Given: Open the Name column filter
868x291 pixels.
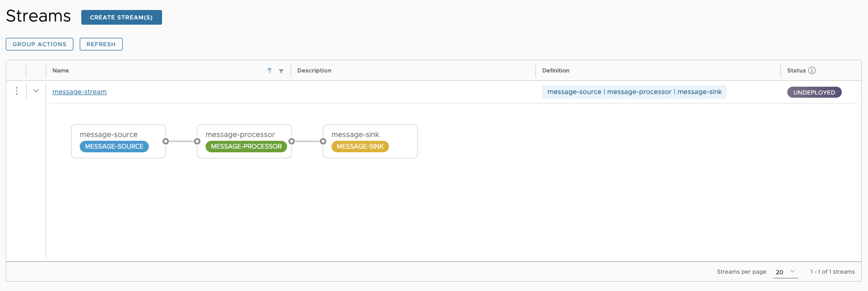Looking at the screenshot, I should (281, 71).
